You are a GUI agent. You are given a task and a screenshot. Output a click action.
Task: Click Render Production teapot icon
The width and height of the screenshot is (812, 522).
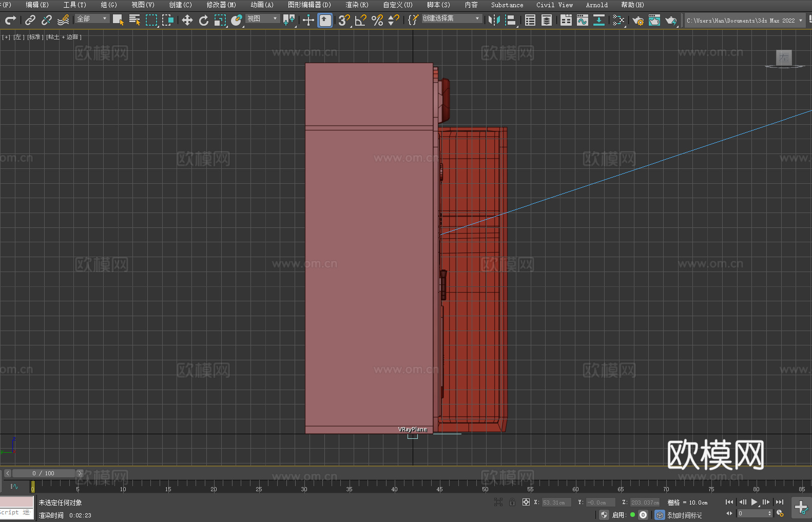tap(671, 20)
